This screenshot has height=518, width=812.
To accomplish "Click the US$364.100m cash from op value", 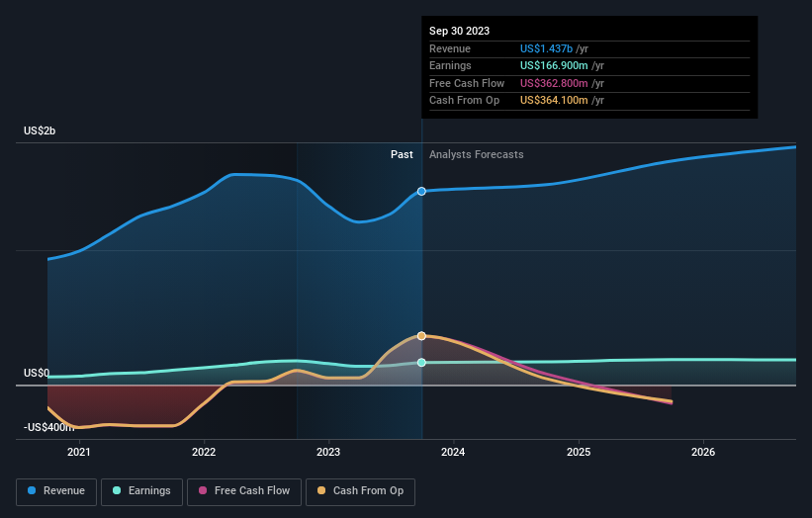I will (x=554, y=101).
